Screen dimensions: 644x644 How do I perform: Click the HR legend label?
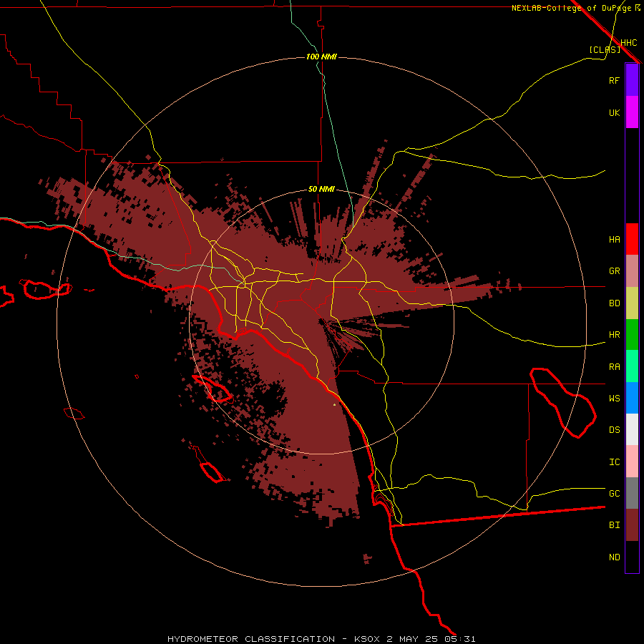click(614, 334)
